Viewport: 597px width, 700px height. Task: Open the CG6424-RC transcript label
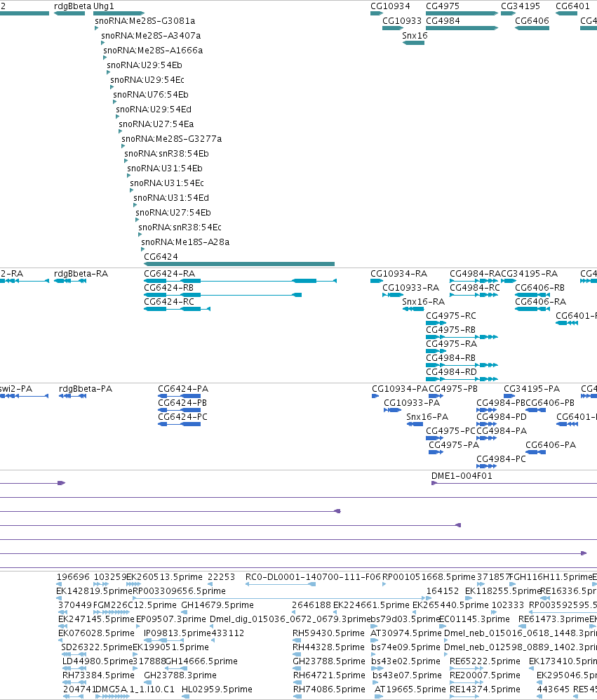click(x=168, y=302)
